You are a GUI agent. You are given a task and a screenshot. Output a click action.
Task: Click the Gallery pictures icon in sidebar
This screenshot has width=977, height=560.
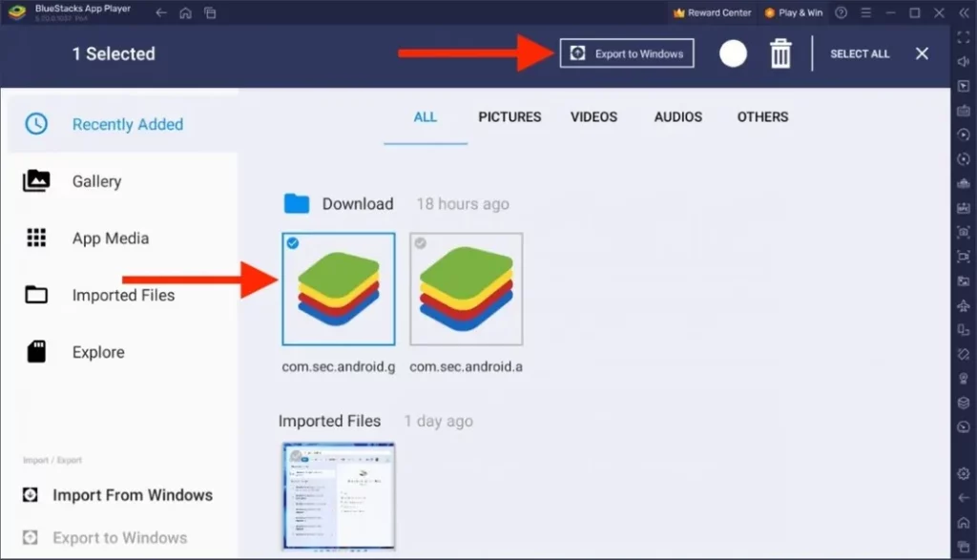coord(36,181)
